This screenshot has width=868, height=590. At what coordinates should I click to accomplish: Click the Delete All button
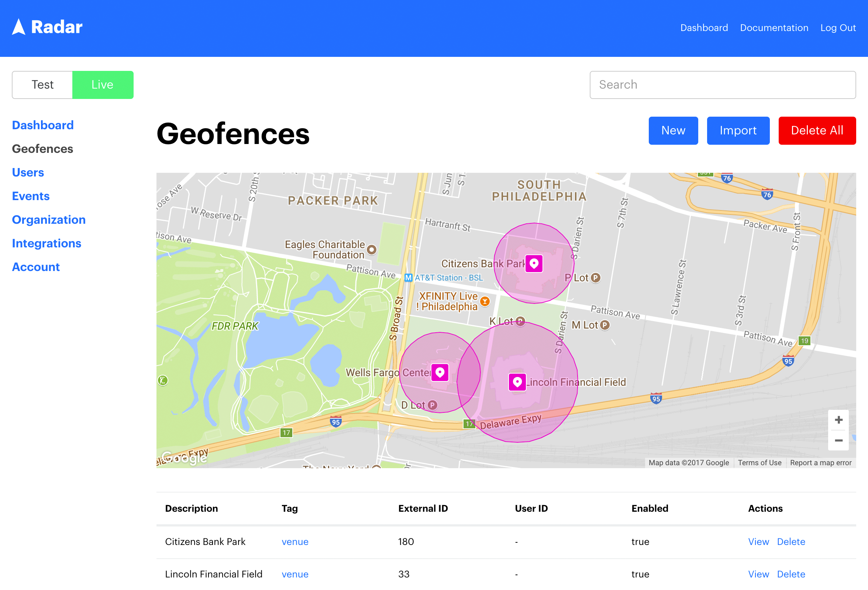(818, 130)
